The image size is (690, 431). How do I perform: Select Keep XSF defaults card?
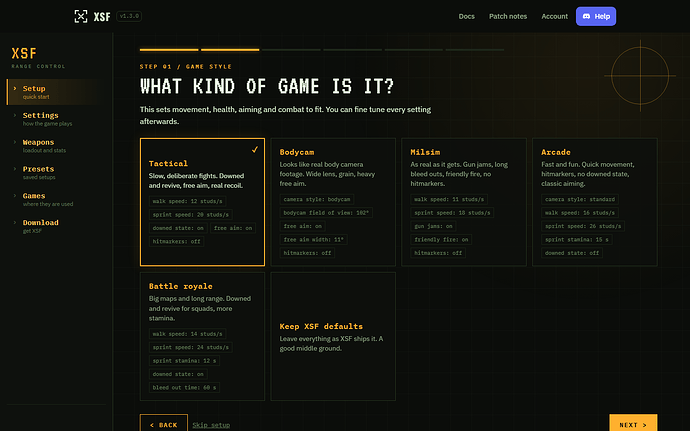click(x=333, y=336)
